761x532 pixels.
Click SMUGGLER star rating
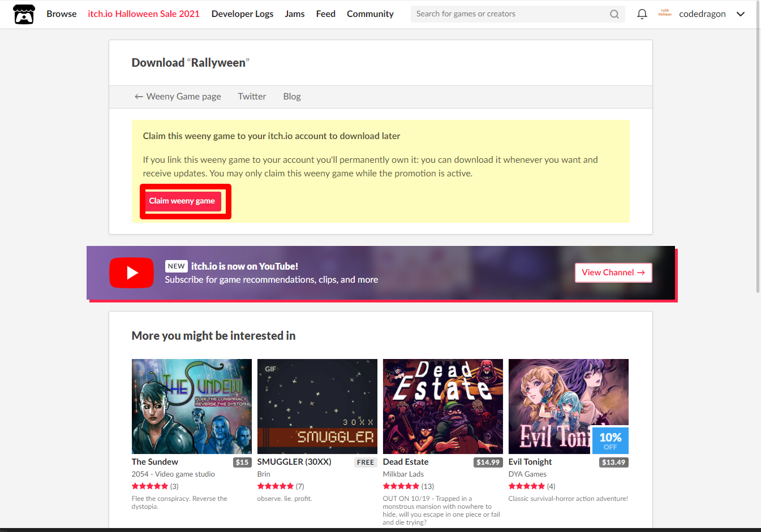coord(276,486)
